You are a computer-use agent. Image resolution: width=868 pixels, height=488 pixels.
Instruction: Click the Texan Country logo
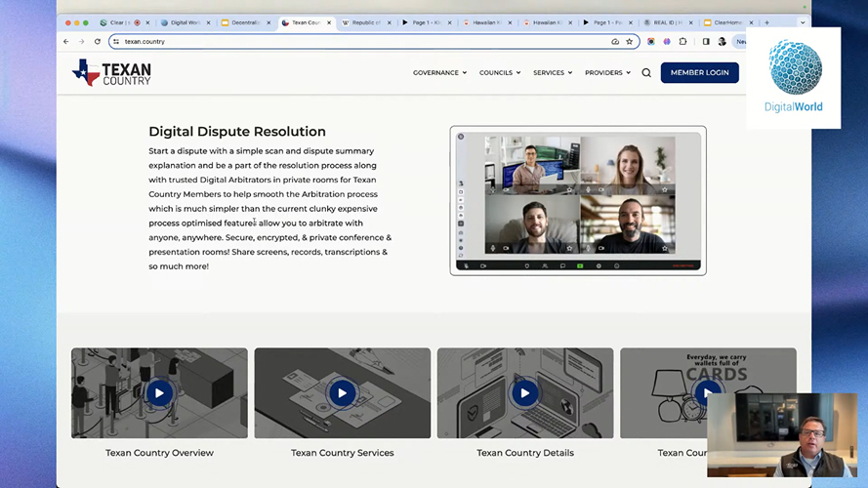pyautogui.click(x=111, y=72)
